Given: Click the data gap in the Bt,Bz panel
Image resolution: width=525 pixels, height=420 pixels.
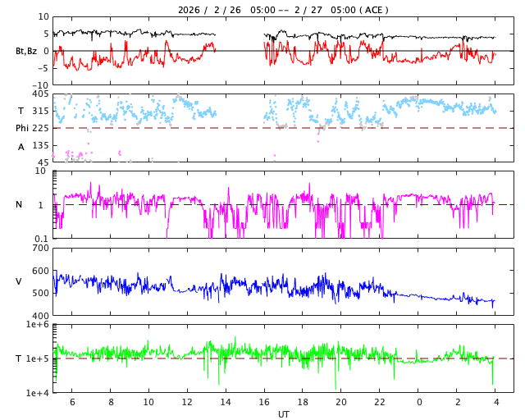Looking at the screenshot, I should pos(240,50).
